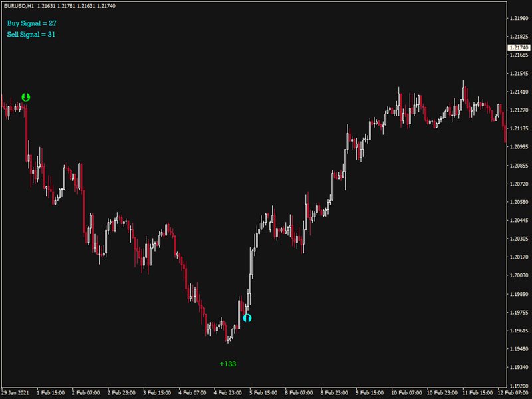Click the cyan signal arrow icon near chart bottom
532x399 pixels.
coord(247,318)
